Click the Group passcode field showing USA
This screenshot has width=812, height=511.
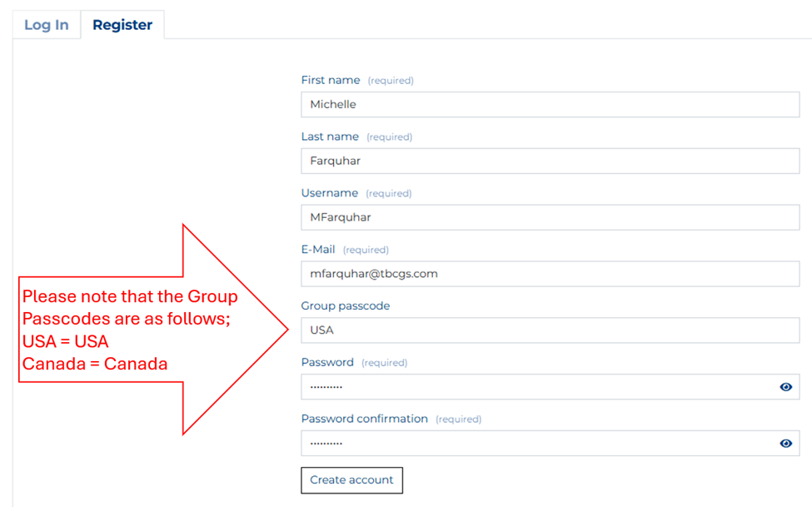click(x=550, y=330)
